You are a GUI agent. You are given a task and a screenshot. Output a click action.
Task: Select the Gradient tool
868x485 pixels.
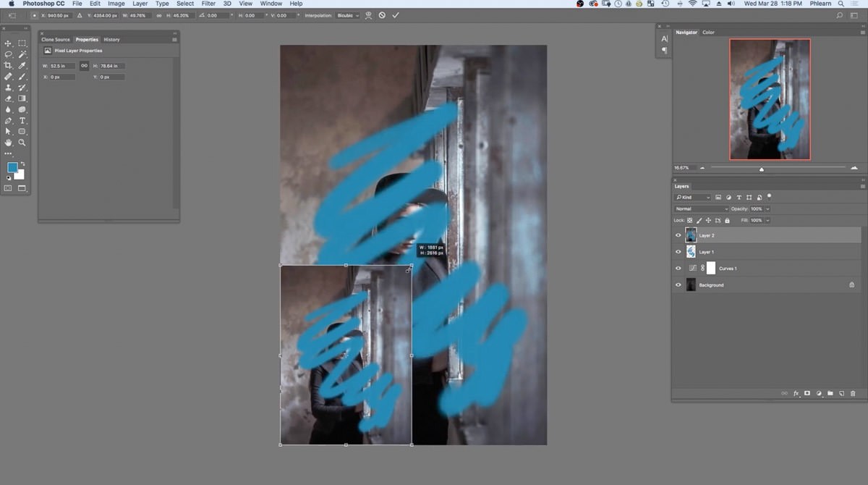click(22, 98)
